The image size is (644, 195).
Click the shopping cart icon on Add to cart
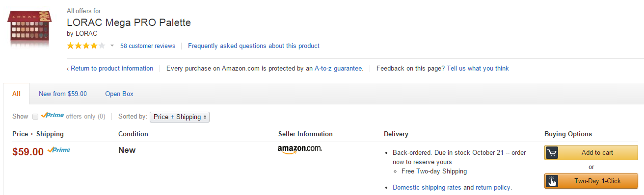click(552, 153)
